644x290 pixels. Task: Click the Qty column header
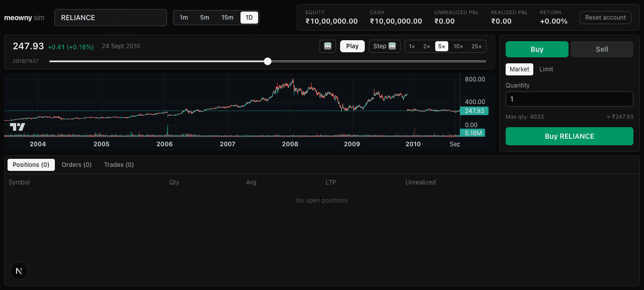click(174, 182)
